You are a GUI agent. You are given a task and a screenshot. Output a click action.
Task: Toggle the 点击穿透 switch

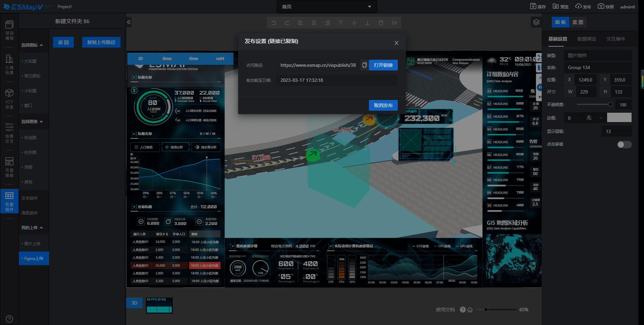point(624,145)
